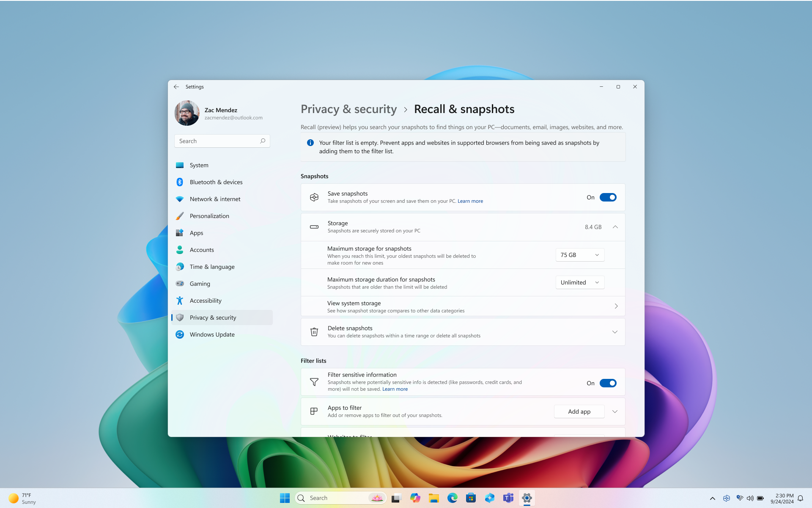Expand the Delete snapshots section
This screenshot has width=812, height=508.
tap(614, 331)
